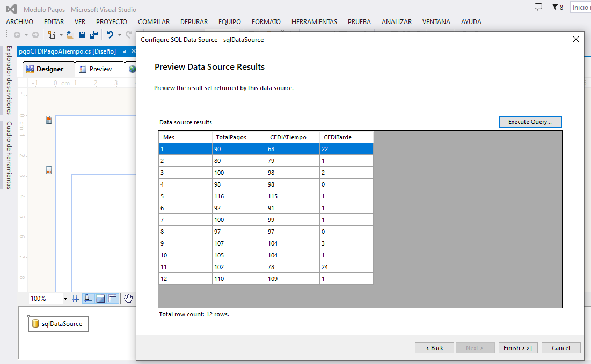Click the Save All icon
The height and width of the screenshot is (364, 591).
pyautogui.click(x=93, y=35)
